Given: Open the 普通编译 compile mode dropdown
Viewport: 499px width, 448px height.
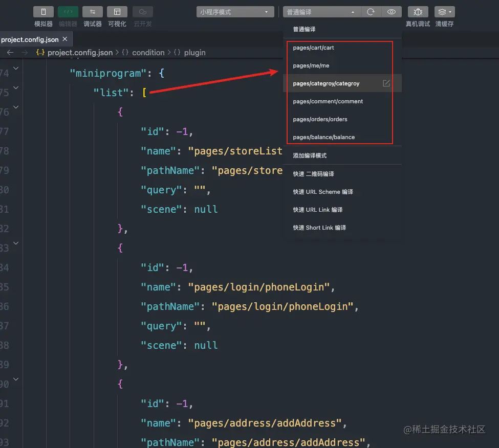Looking at the screenshot, I should pos(322,12).
